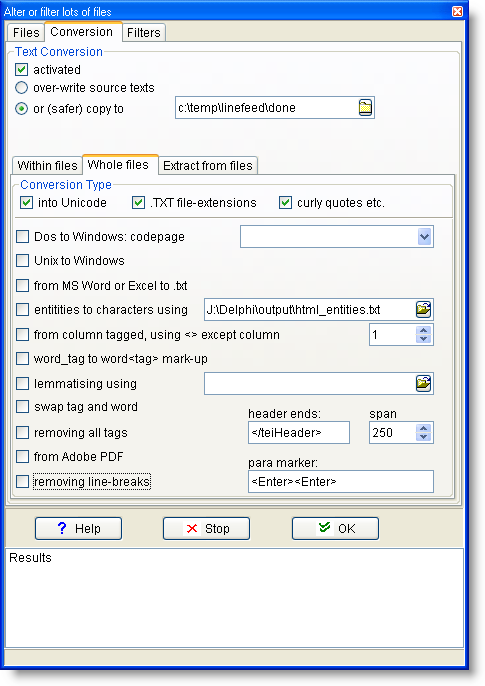Viewport: 485px width, 686px height.
Task: Open the codepage dropdown list
Action: pyautogui.click(x=424, y=237)
